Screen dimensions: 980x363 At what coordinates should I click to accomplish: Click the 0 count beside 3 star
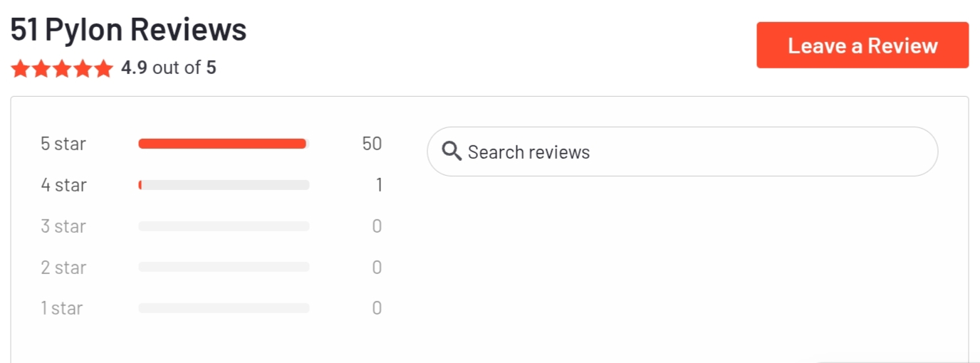[x=377, y=226]
